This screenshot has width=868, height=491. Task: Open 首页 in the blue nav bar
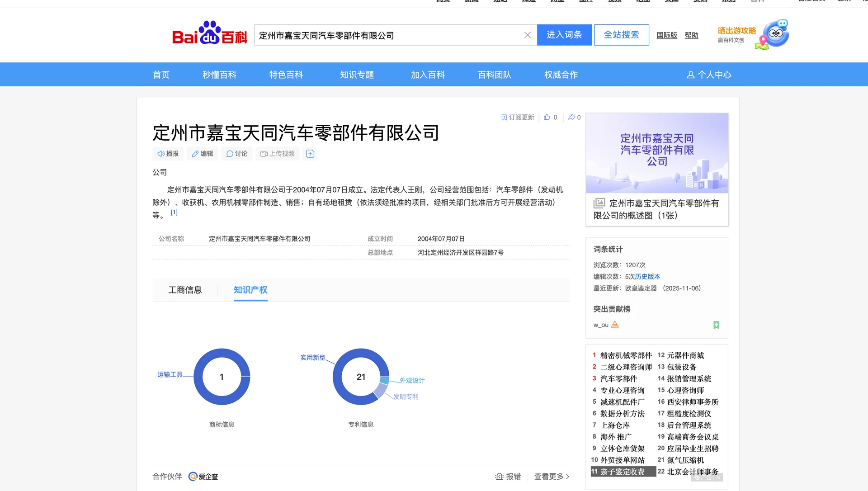[x=161, y=75]
